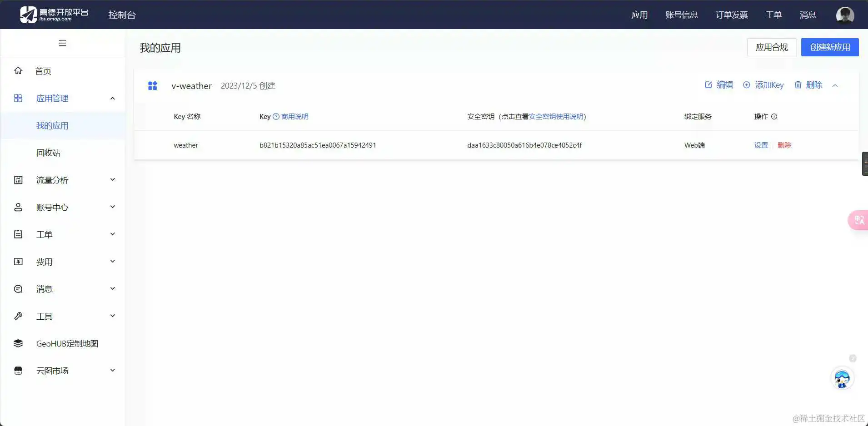
Task: Click security key daa1633c80050a616b4e078ce4052c4f
Action: pos(524,145)
